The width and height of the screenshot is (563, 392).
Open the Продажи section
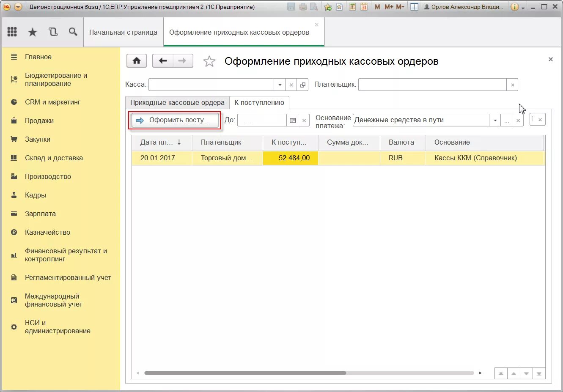click(x=39, y=121)
